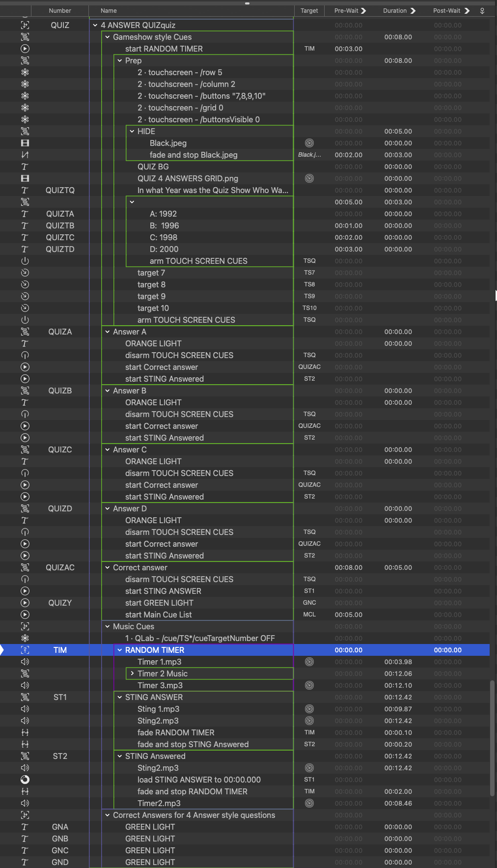
Task: Click the start cue icon for start RANDOM TIMER
Action: [x=25, y=49]
